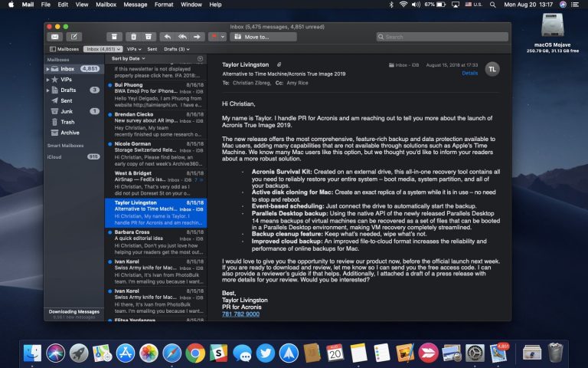Launch Siri from the Dock
Screen dimensions: 588x368
click(55, 353)
